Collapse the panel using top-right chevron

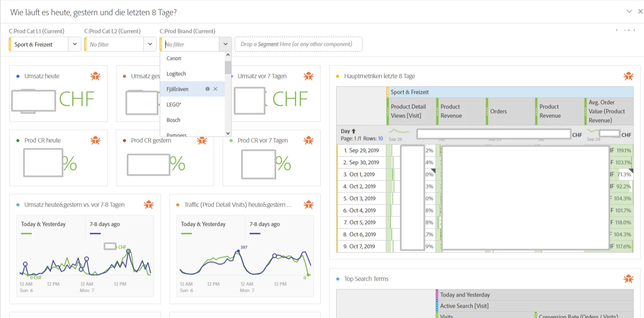(629, 12)
